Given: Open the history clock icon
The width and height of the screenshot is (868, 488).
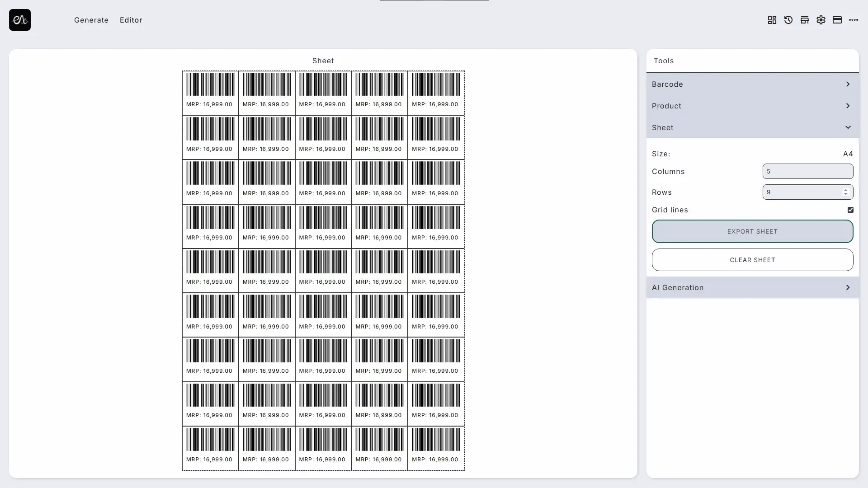Looking at the screenshot, I should click(x=788, y=20).
